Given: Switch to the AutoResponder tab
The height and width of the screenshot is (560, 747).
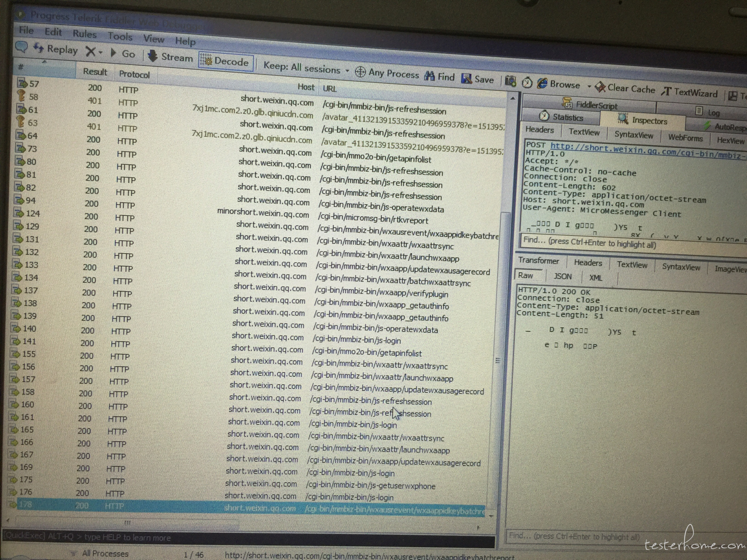Looking at the screenshot, I should coord(725,126).
